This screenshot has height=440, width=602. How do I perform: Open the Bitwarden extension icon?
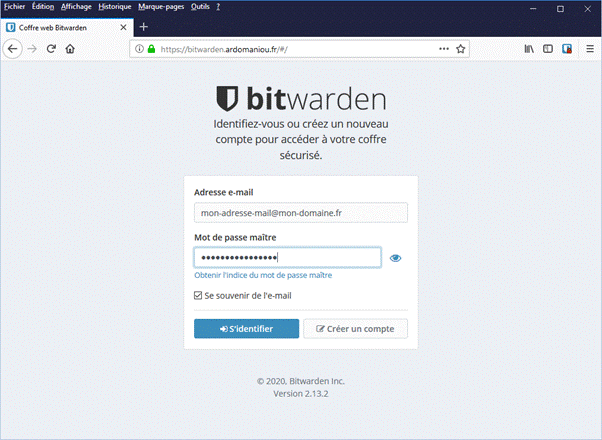[x=567, y=49]
